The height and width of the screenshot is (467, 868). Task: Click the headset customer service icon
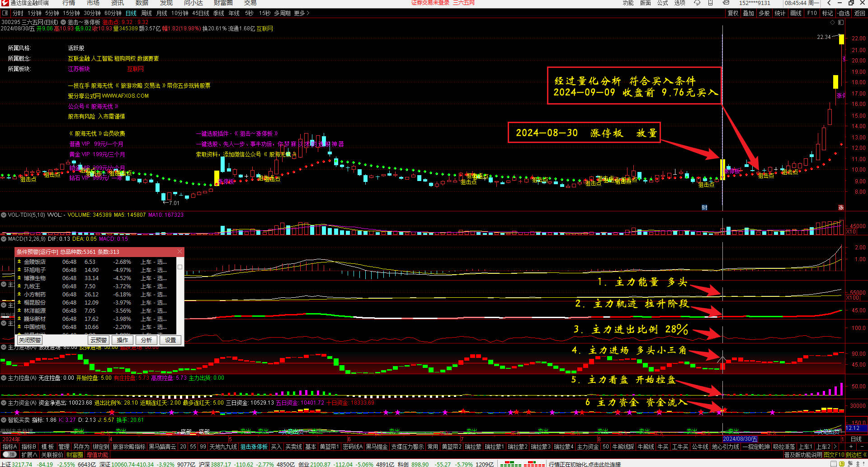coord(697,3)
